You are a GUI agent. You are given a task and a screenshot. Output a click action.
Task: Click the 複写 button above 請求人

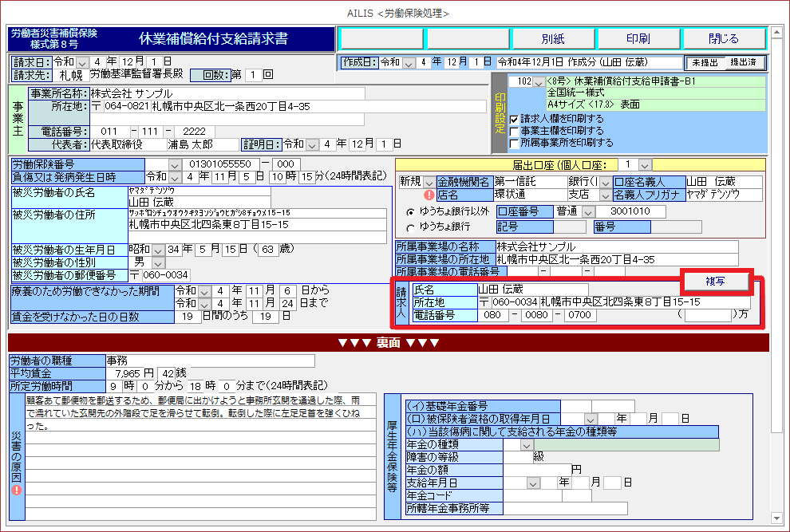(x=715, y=282)
